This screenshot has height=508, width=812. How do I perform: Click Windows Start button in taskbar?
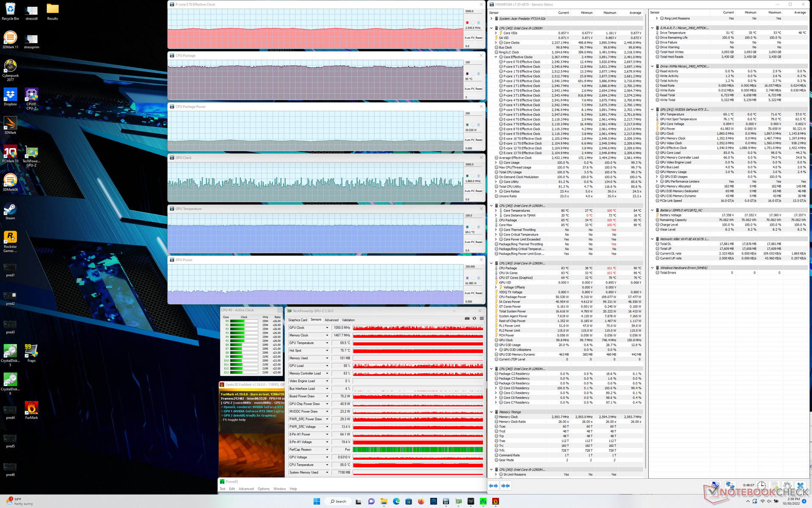pos(316,501)
